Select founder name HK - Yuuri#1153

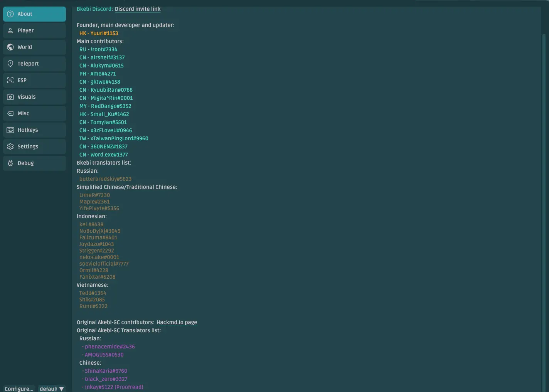(x=99, y=33)
